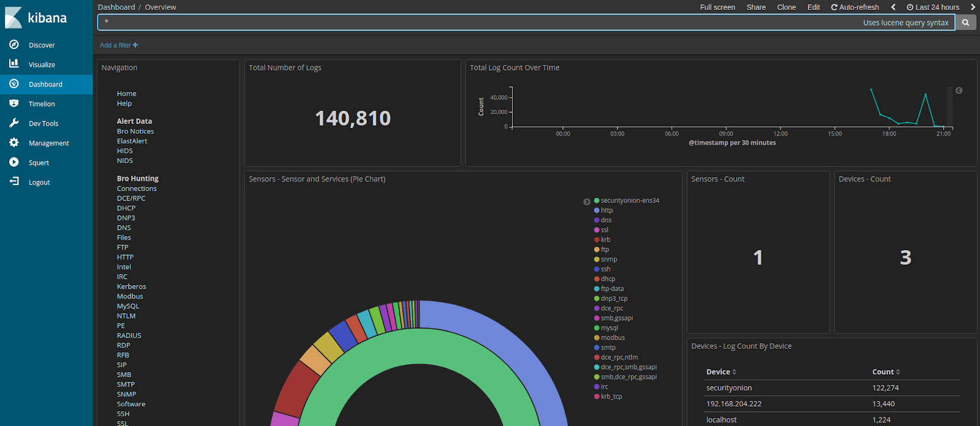The height and width of the screenshot is (426, 980).
Task: Sort the table by Count column arrows
Action: 898,372
